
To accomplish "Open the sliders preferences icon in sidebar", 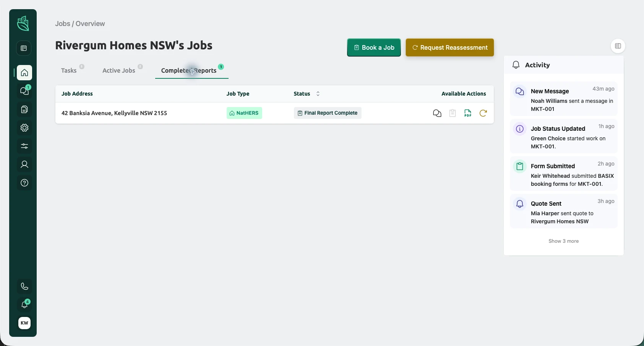I will pyautogui.click(x=24, y=146).
